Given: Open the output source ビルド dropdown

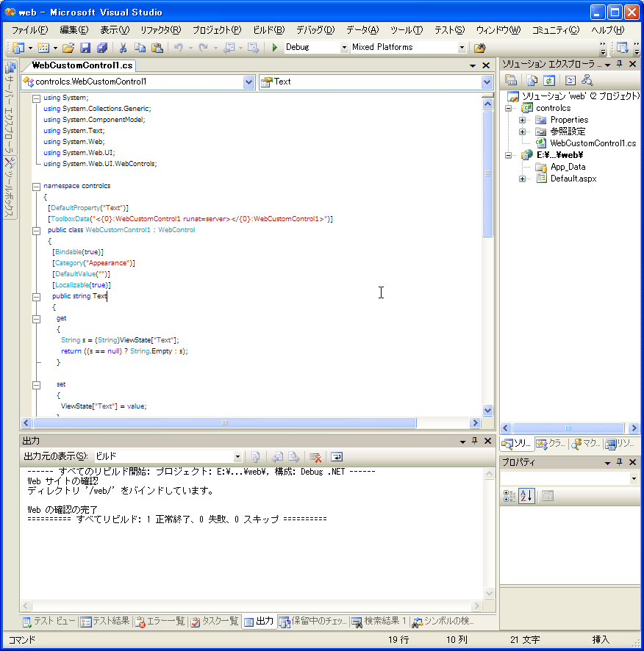Looking at the screenshot, I should [237, 457].
